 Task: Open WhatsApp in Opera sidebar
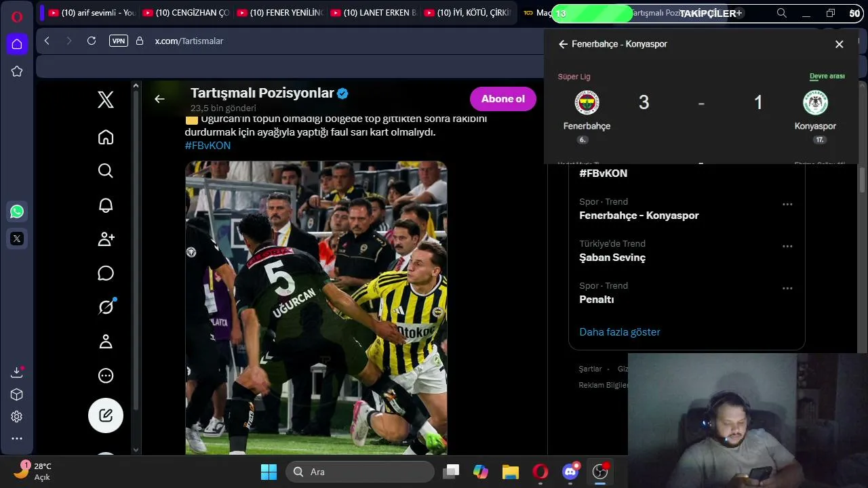click(17, 211)
